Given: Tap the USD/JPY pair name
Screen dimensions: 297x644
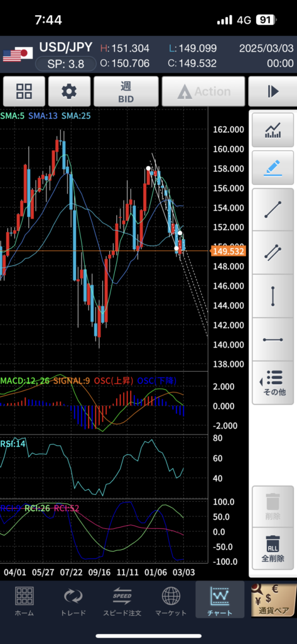Looking at the screenshot, I should pyautogui.click(x=66, y=47).
